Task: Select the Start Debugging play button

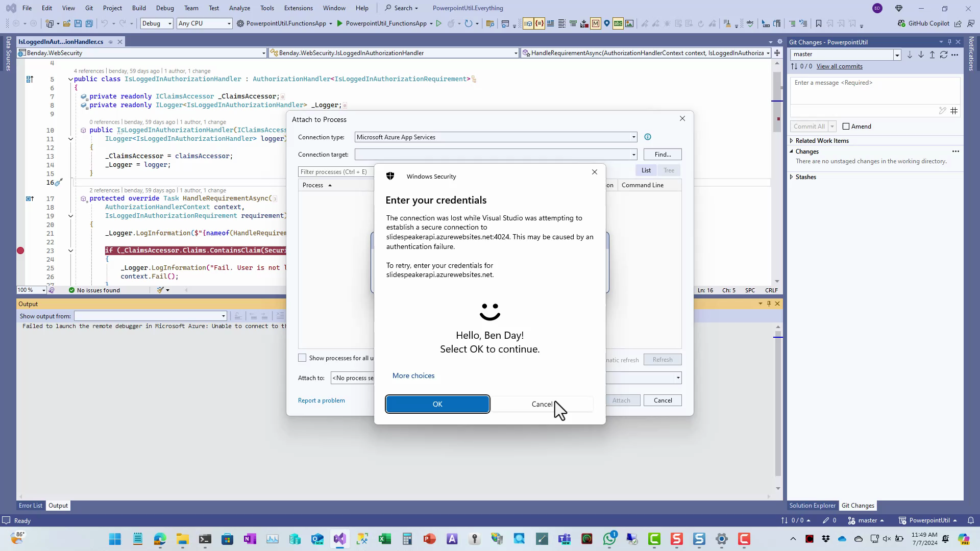Action: pos(340,23)
